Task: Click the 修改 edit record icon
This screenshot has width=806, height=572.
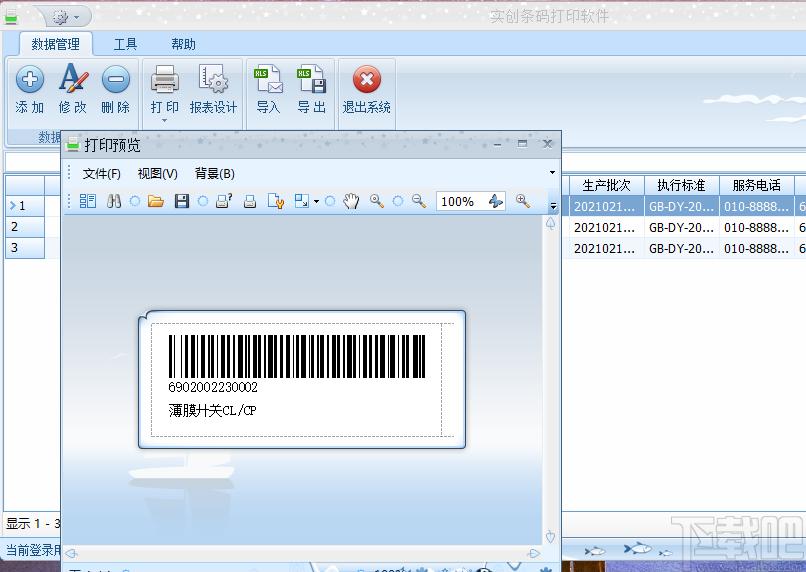Action: pyautogui.click(x=73, y=78)
